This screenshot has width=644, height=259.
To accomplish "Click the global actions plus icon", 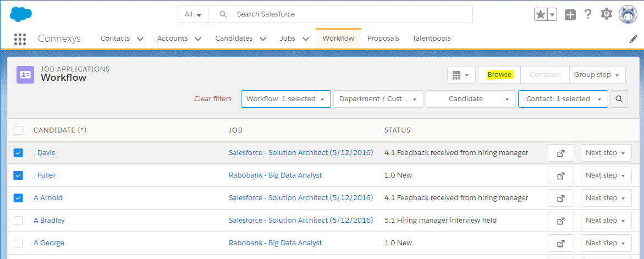I will point(570,15).
